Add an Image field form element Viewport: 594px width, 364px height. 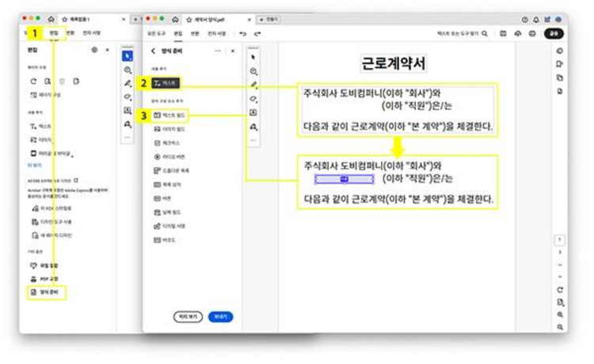click(169, 130)
